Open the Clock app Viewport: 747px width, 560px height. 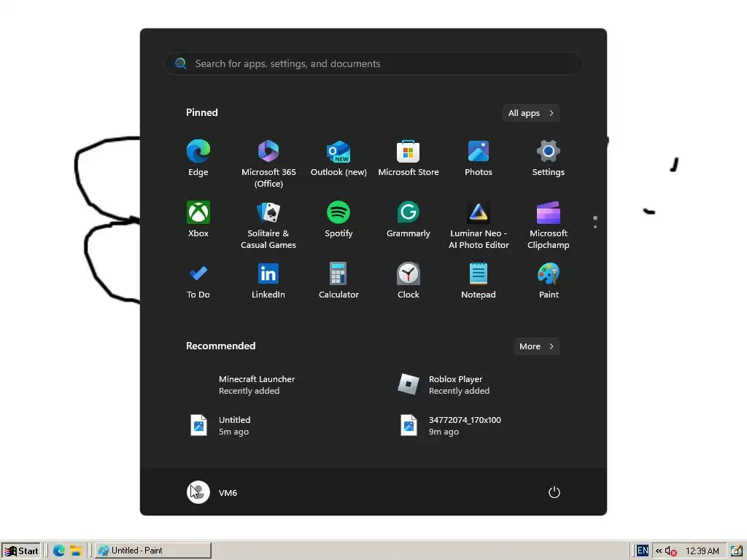pos(409,281)
